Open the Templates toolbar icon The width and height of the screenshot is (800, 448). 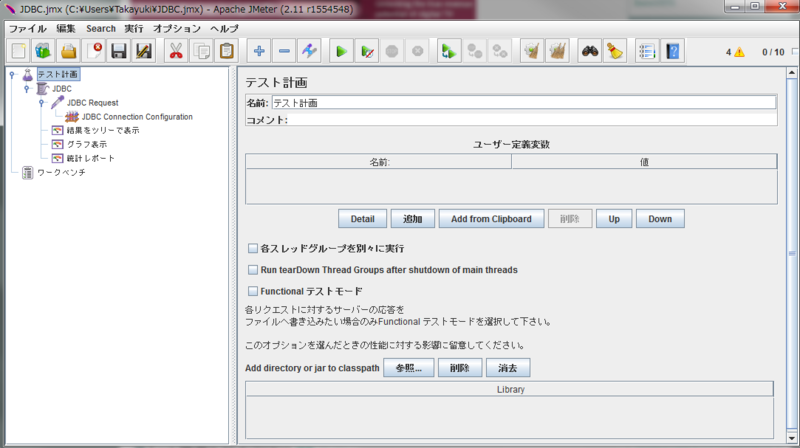coord(44,51)
